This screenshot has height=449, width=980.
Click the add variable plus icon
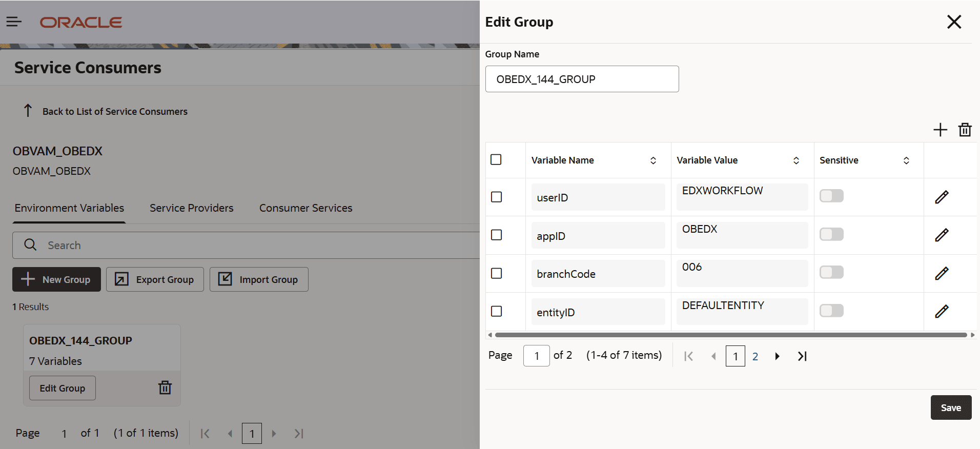(x=940, y=130)
